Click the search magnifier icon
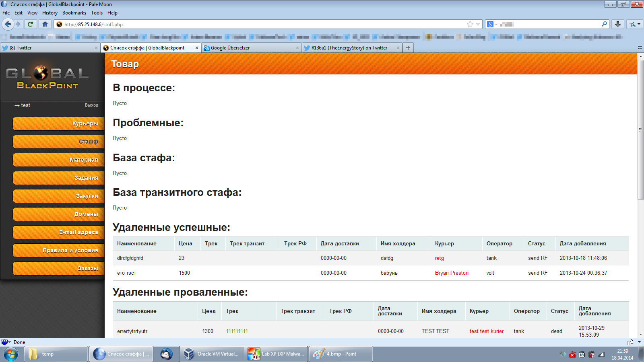The width and height of the screenshot is (644, 362). coord(604,24)
